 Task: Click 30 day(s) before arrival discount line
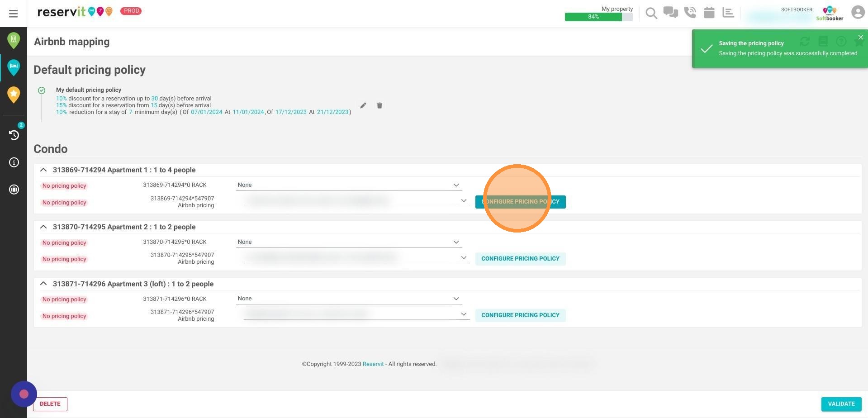coord(134,99)
